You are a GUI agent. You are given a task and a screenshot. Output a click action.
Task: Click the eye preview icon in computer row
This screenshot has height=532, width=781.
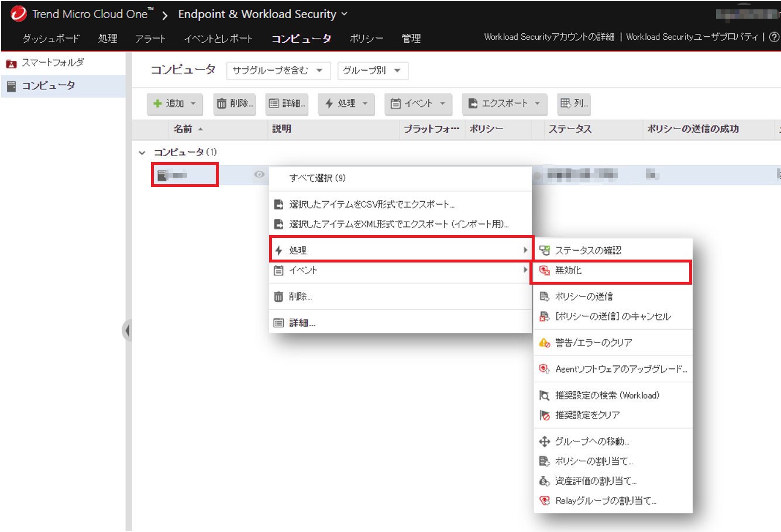click(259, 175)
